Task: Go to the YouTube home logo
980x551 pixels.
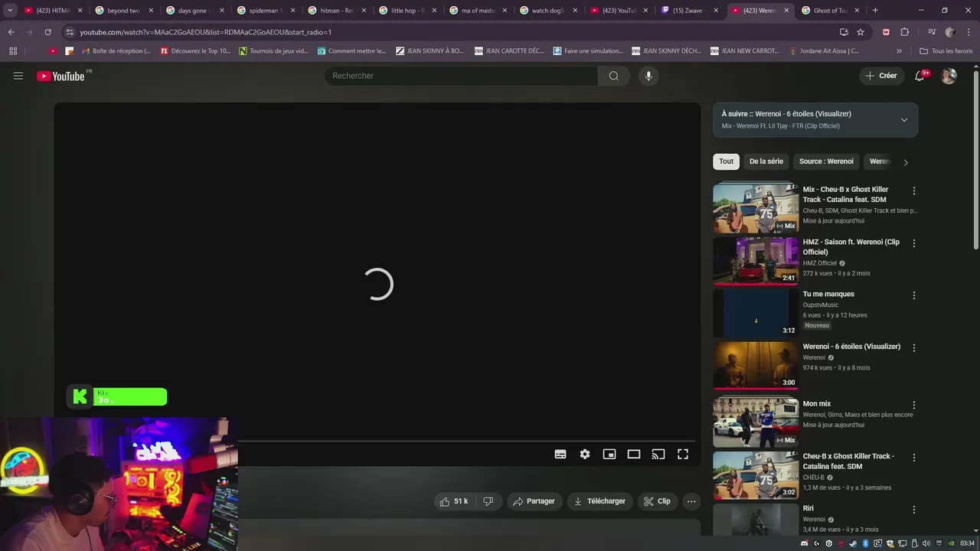Action: pos(60,76)
